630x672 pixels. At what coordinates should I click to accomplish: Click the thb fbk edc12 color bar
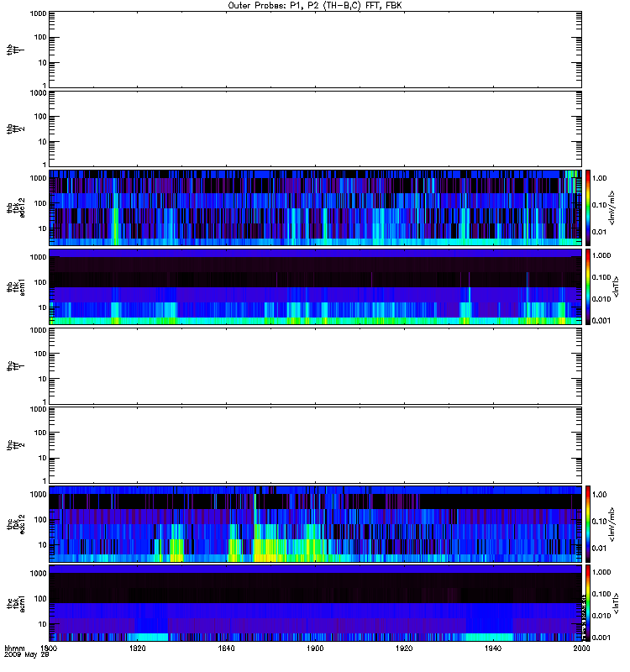click(x=588, y=207)
